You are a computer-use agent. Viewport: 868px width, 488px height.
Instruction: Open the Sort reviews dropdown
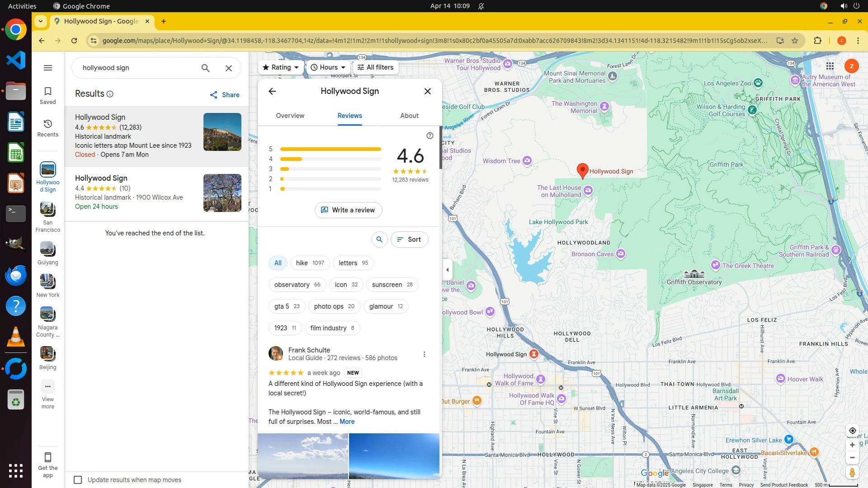pos(409,239)
